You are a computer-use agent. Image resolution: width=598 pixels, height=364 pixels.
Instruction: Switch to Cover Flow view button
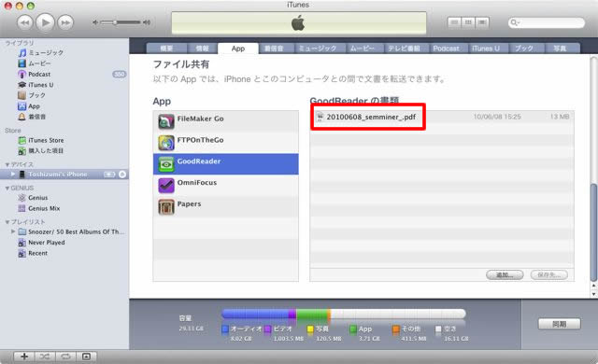click(x=482, y=22)
